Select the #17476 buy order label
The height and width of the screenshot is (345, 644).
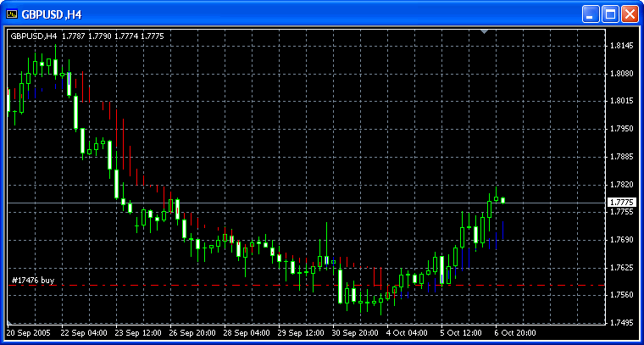[x=32, y=279]
